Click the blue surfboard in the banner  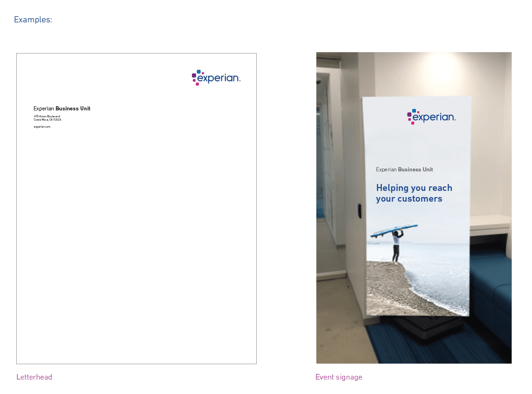[x=394, y=231]
